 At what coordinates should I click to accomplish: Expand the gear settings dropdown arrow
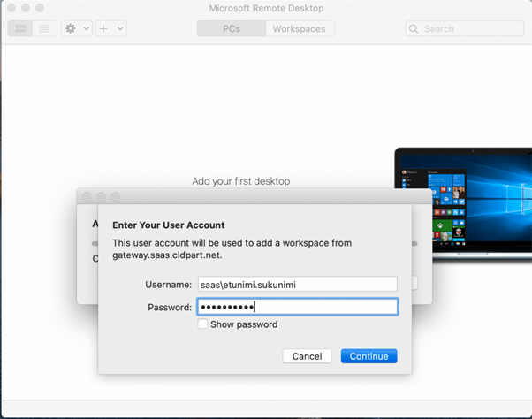point(86,28)
